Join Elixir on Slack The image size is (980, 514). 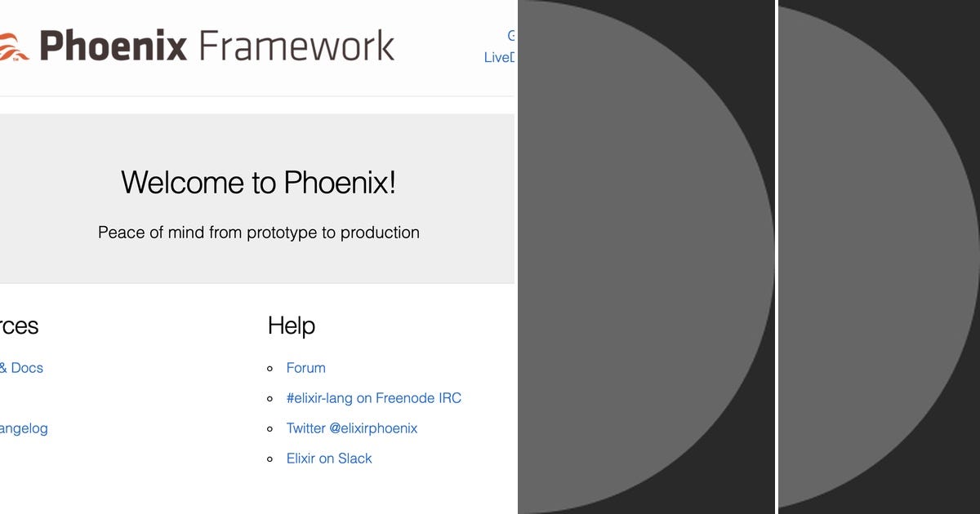click(x=329, y=459)
